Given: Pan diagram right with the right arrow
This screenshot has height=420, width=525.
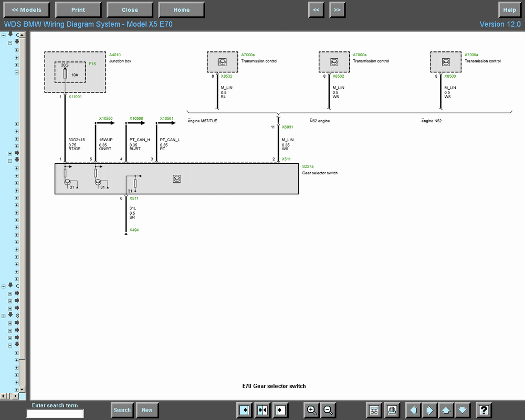Looking at the screenshot, I should [429, 410].
